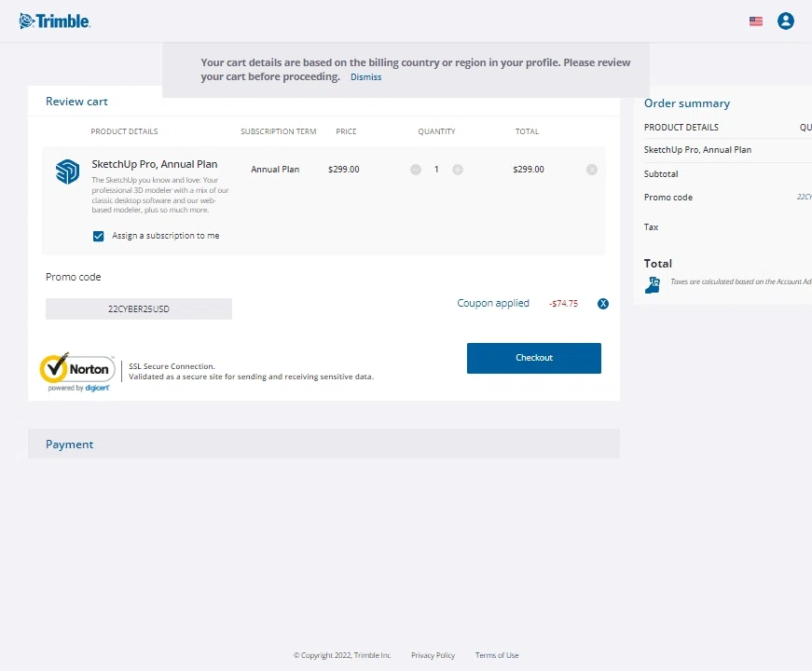
Task: Click the Order summary heading
Action: [x=687, y=103]
